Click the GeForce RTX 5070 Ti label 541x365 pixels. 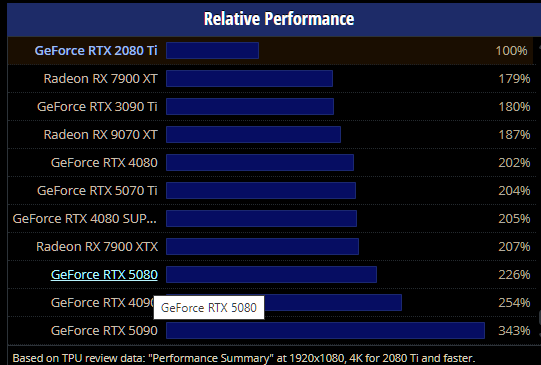point(97,190)
